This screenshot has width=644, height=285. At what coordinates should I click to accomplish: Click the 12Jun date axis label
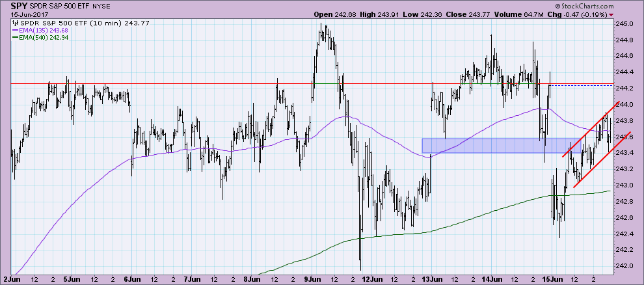(x=371, y=278)
